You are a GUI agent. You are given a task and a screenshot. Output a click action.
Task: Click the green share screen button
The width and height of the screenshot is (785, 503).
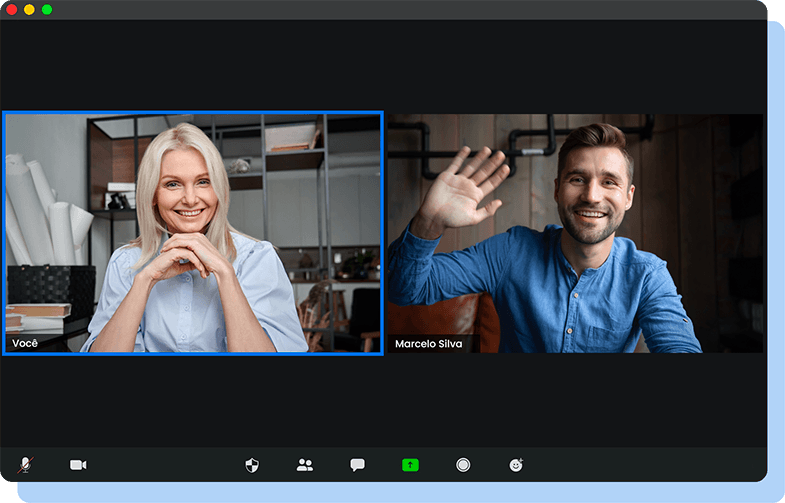click(411, 465)
